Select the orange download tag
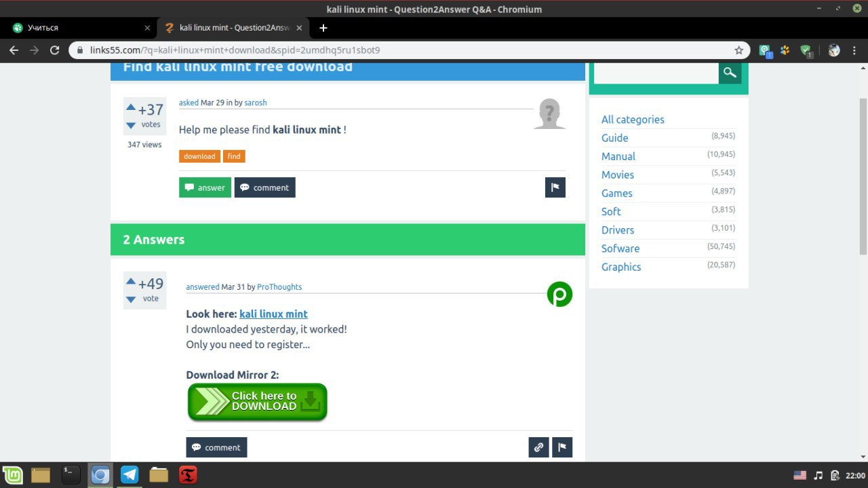 (x=199, y=156)
